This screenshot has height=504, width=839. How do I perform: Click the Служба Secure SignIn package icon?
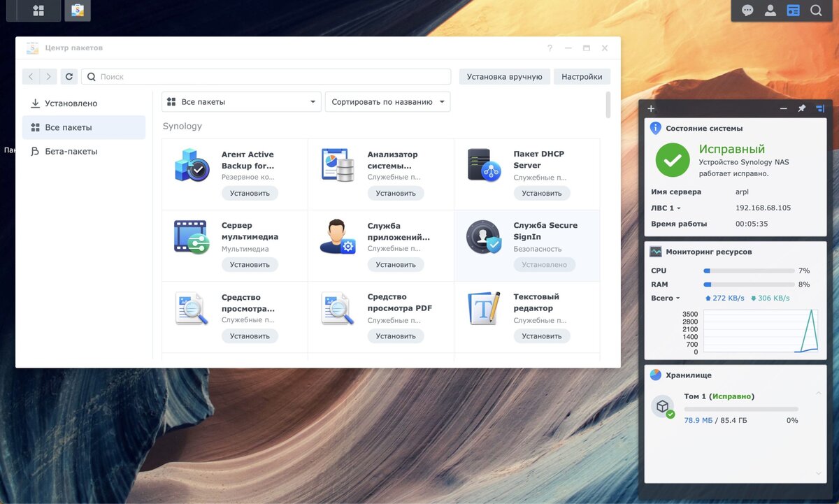(482, 236)
